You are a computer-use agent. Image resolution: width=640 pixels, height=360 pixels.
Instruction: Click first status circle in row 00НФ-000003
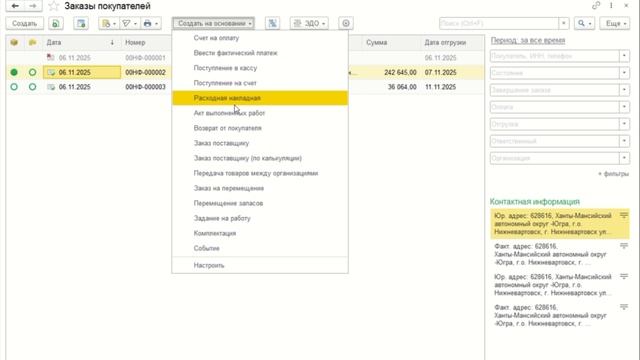click(x=14, y=87)
